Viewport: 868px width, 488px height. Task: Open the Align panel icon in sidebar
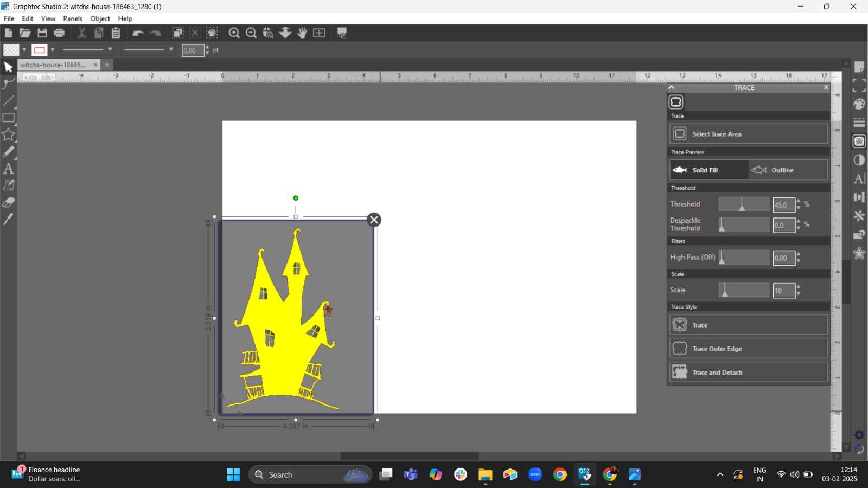pyautogui.click(x=859, y=197)
